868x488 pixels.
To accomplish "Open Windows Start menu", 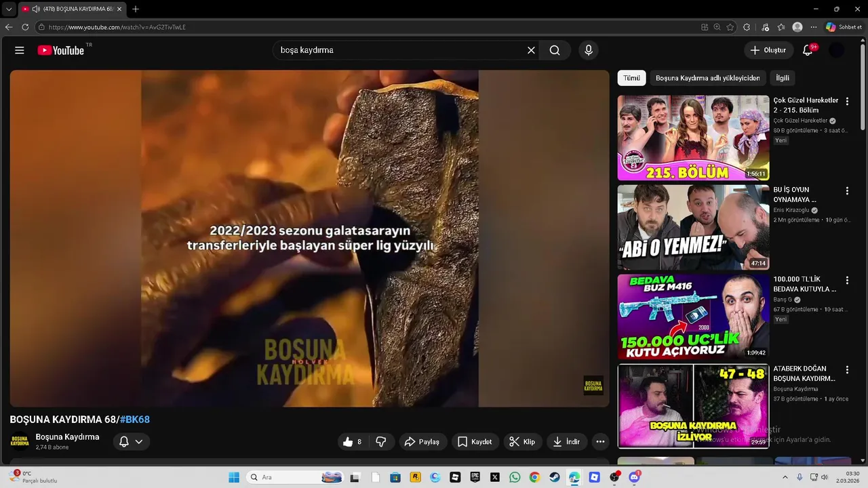I will point(234,477).
